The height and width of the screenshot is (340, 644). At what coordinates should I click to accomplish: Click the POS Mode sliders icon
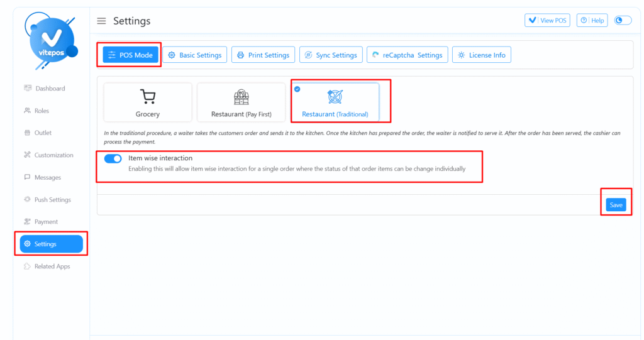pos(112,55)
